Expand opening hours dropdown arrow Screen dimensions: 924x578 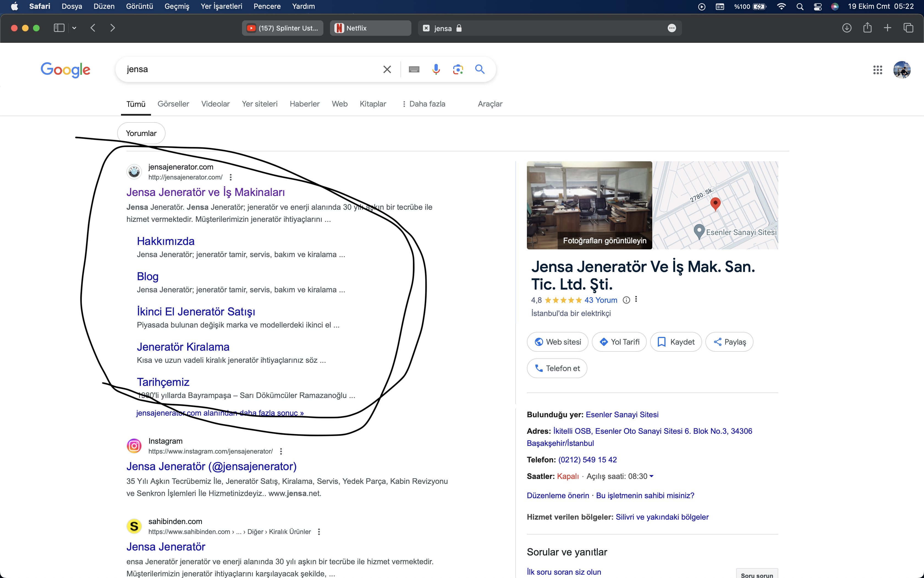(651, 476)
